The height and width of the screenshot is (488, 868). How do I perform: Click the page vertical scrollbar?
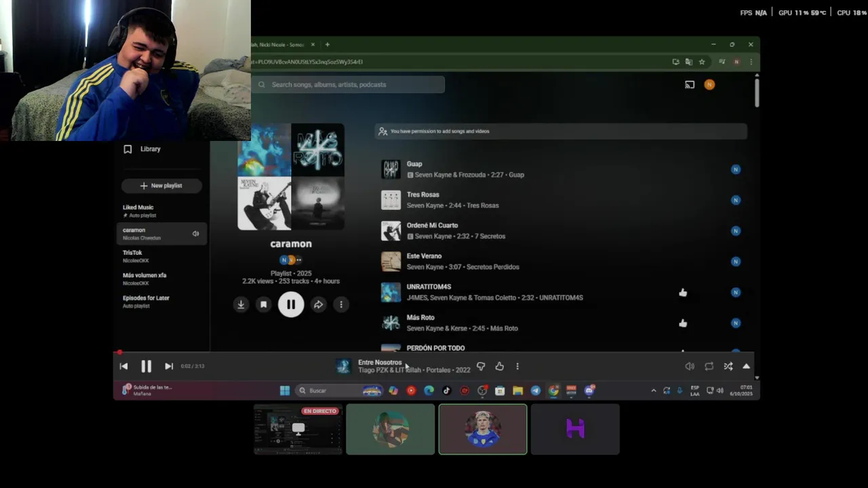coord(757,92)
